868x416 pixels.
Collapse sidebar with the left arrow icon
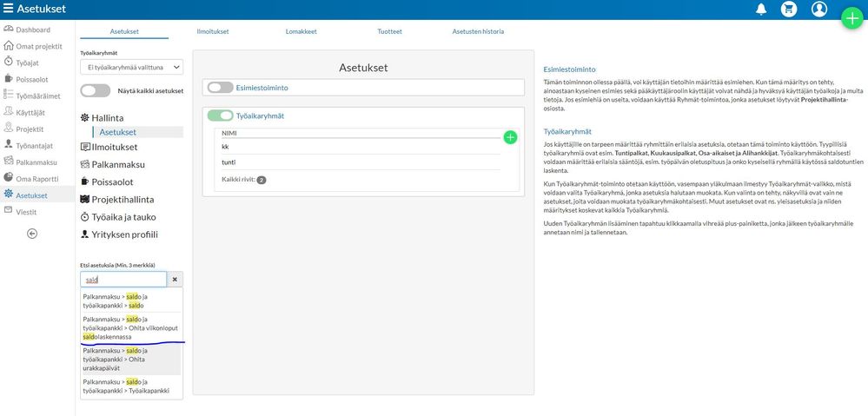32,234
